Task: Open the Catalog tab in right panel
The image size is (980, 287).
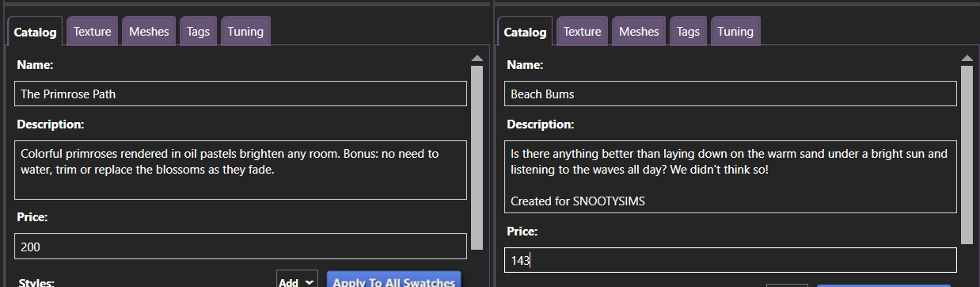Action: [526, 32]
